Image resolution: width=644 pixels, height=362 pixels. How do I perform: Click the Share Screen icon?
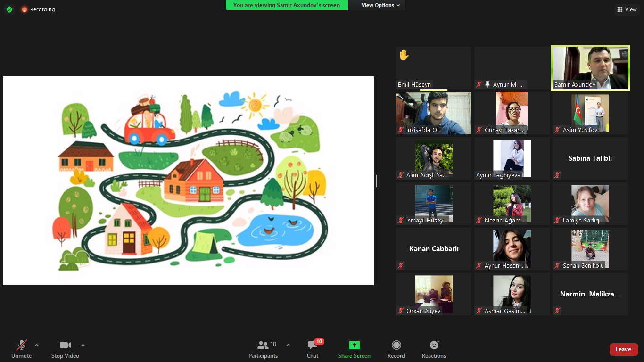[354, 345]
